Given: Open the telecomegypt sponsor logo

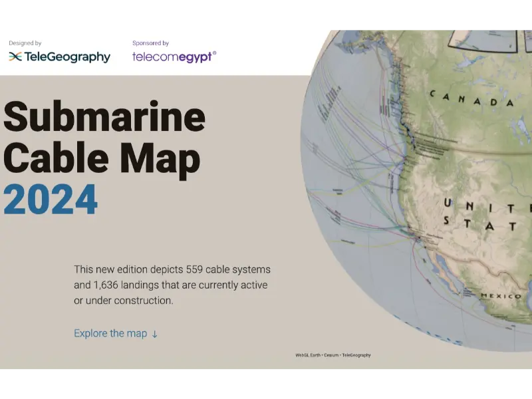Looking at the screenshot, I should 174,57.
